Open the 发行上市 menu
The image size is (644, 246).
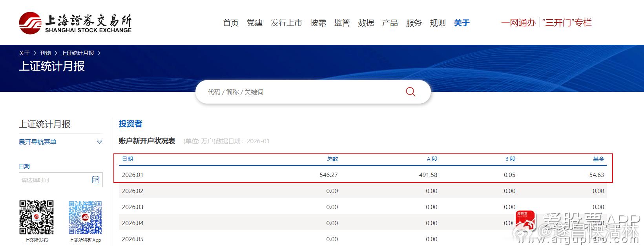point(286,23)
